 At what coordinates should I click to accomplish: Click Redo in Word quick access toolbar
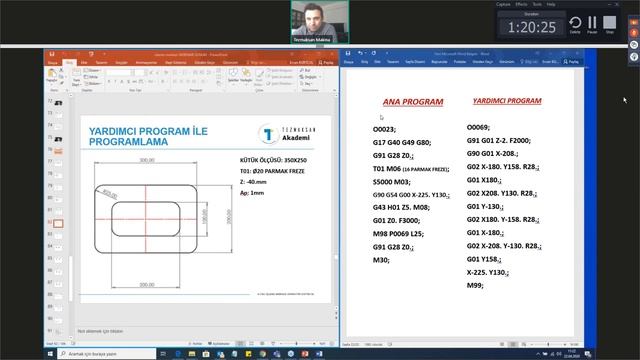click(373, 53)
